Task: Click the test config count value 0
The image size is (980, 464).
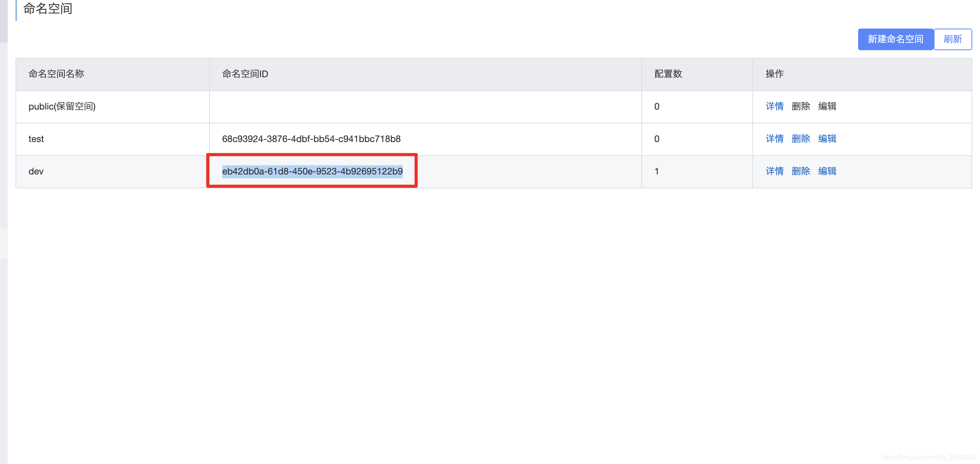Action: tap(657, 139)
